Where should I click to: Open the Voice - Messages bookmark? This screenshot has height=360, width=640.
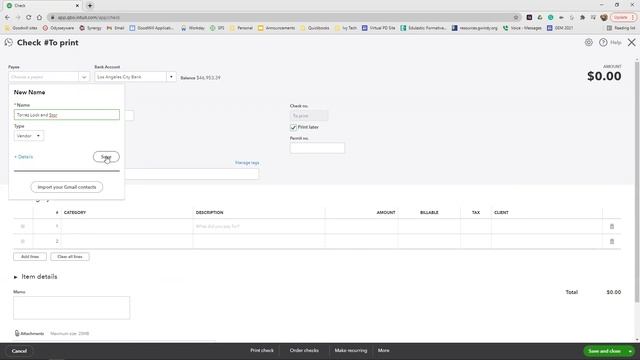(x=522, y=28)
